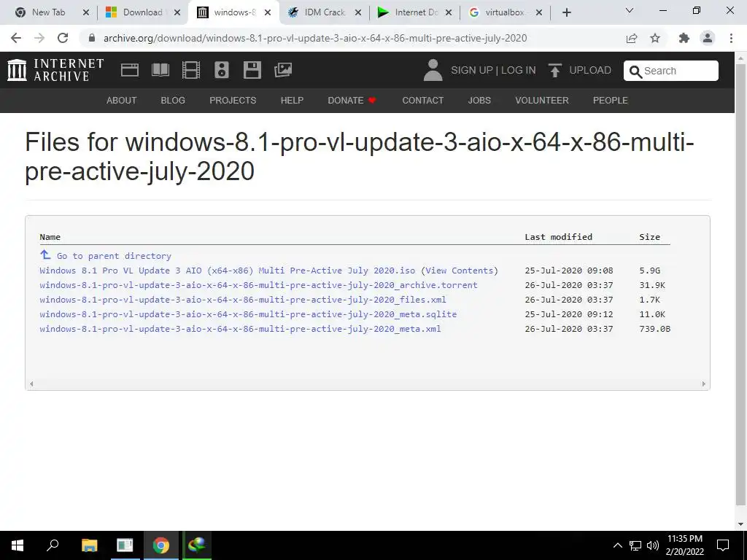Open the _meta.sqlite file link

pyautogui.click(x=248, y=314)
